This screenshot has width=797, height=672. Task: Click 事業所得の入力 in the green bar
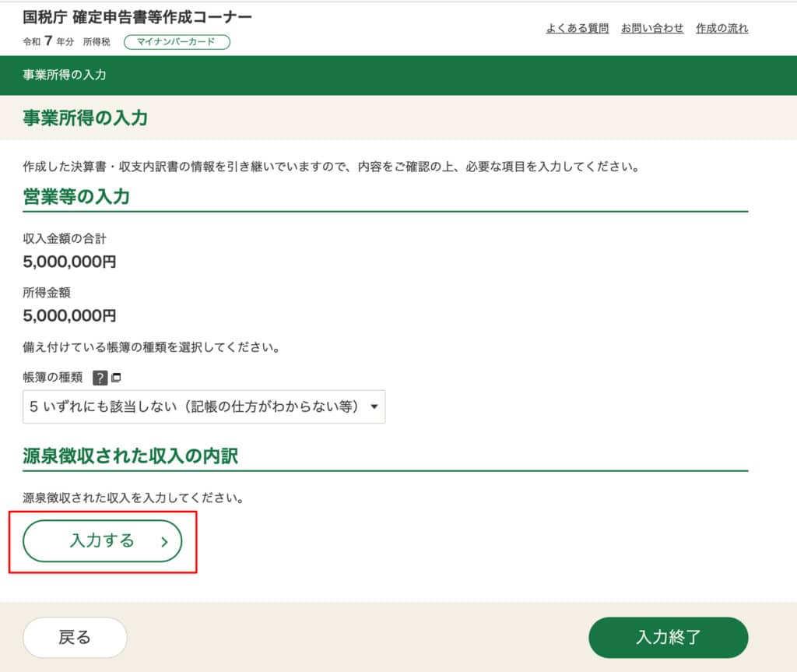point(65,76)
